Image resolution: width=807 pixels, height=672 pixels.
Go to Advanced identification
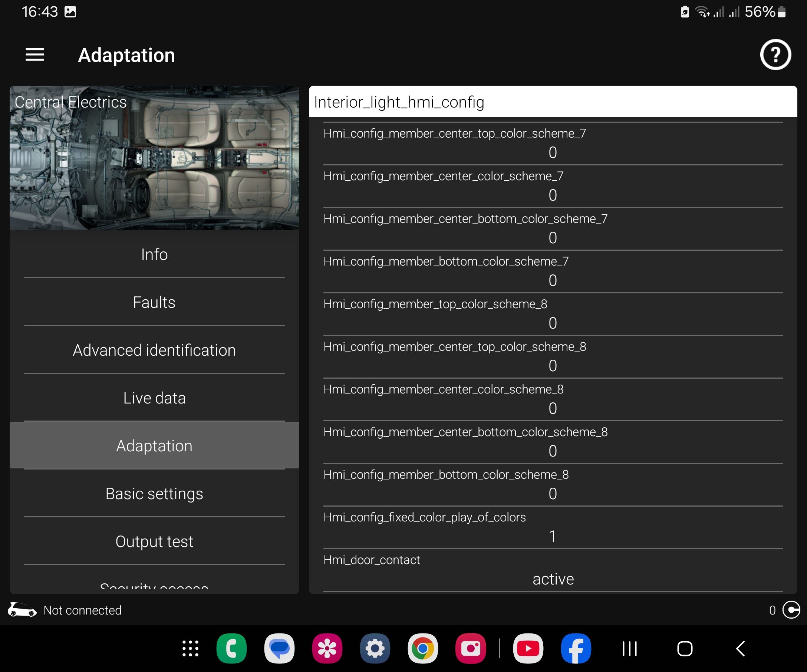[154, 350]
